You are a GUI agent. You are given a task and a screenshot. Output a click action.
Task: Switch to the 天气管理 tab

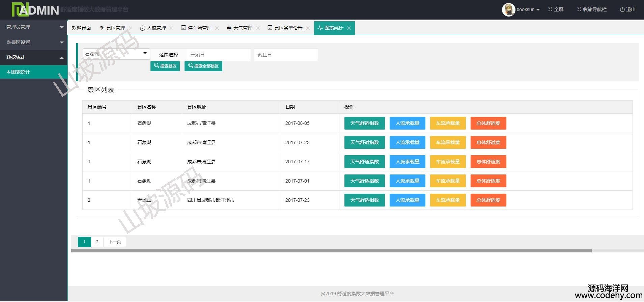coord(240,28)
